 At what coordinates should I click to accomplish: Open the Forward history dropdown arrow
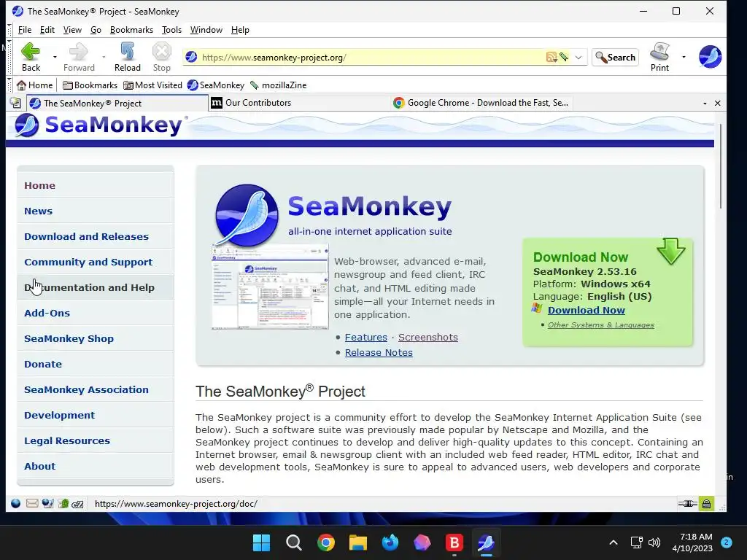tap(104, 57)
